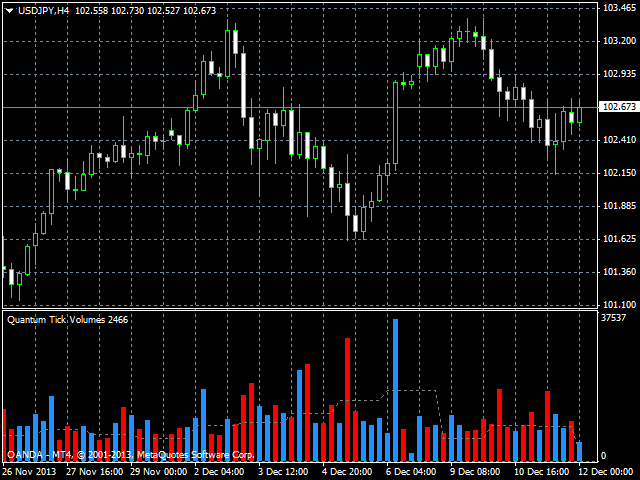Viewport: 640px width, 480px height.
Task: Click the 101.625 price axis label
Action: coord(619,239)
